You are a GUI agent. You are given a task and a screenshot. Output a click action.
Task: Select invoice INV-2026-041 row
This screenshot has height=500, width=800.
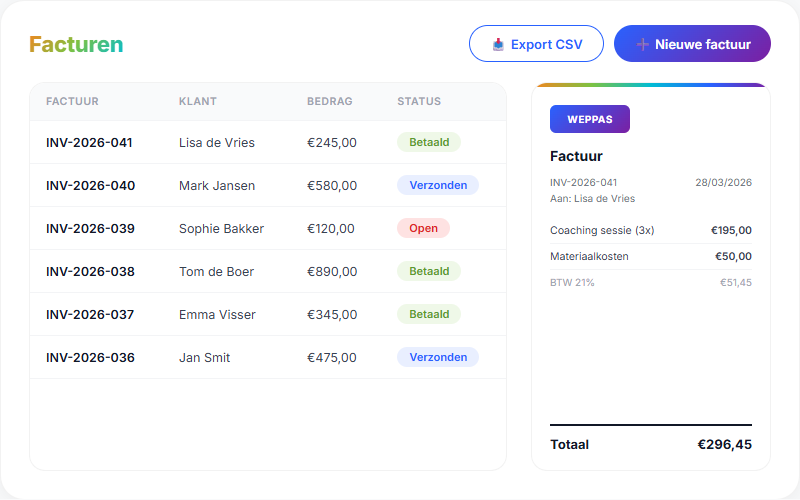coord(89,143)
